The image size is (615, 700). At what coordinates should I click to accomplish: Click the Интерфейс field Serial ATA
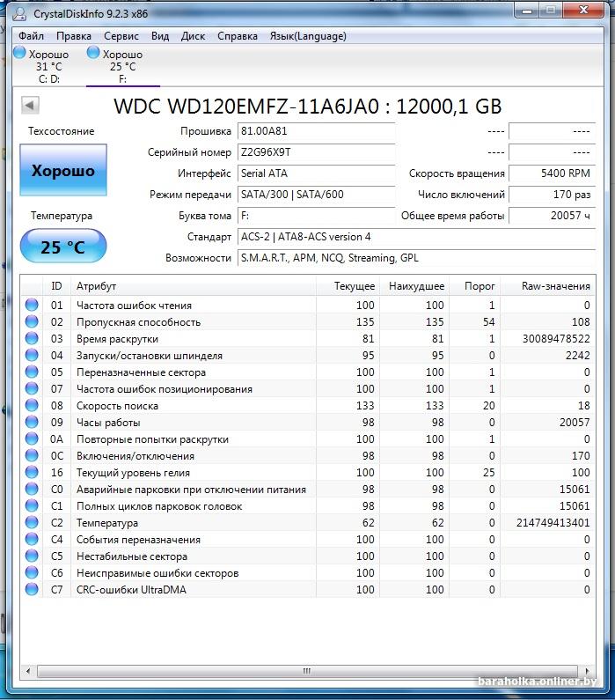coord(316,173)
